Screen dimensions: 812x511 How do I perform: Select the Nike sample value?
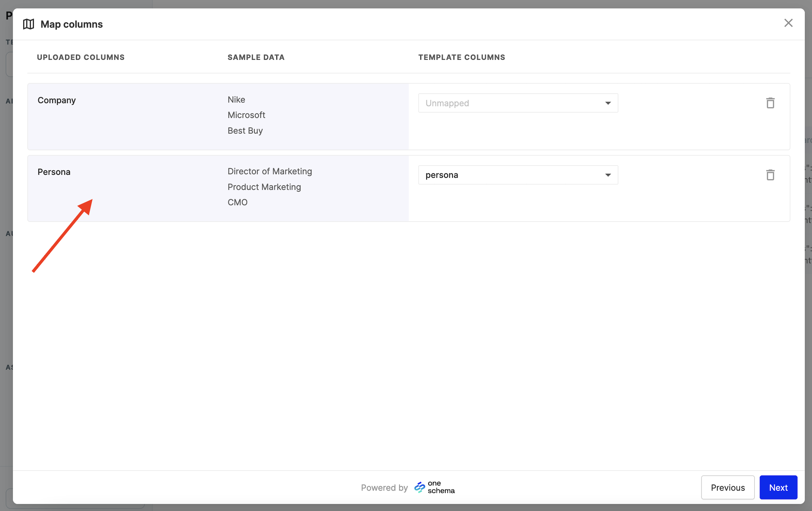click(236, 100)
